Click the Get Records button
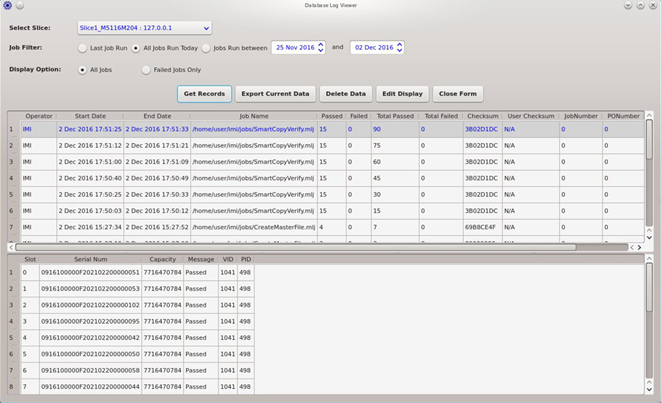 point(204,94)
